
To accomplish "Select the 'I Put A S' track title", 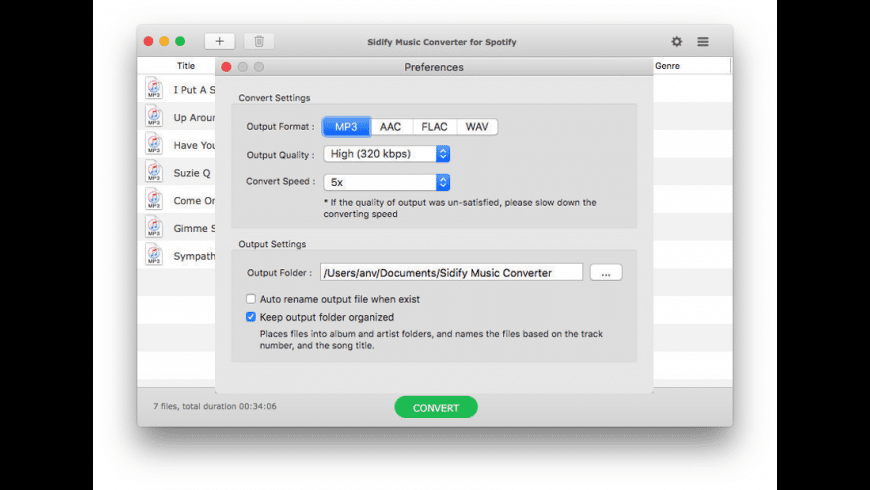I will pos(194,89).
